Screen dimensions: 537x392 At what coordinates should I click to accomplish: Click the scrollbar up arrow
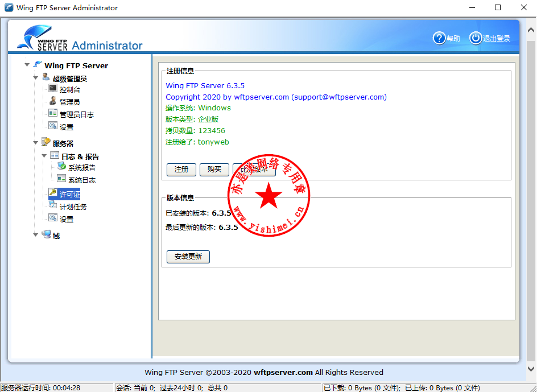point(531,30)
